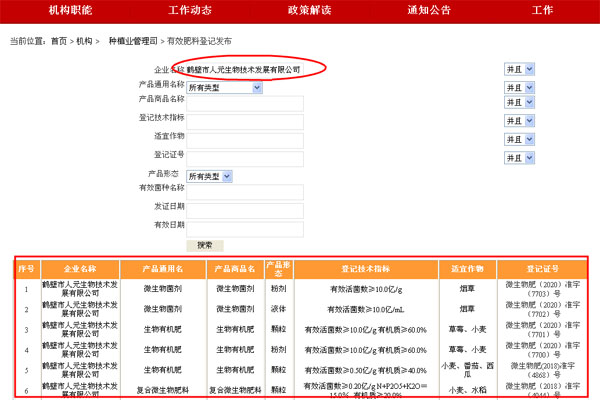Click the 发证日期 date field

pyautogui.click(x=245, y=210)
